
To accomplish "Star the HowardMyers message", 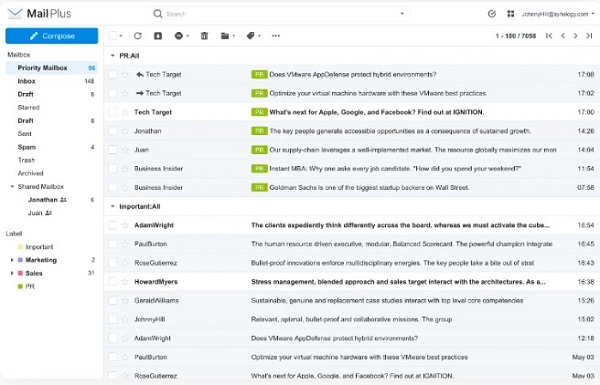I will point(125,282).
